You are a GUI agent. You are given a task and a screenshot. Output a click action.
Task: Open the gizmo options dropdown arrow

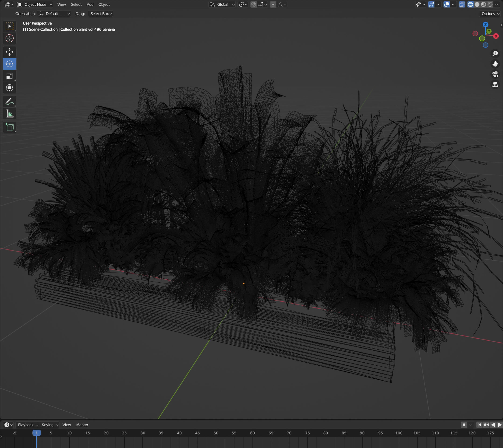tap(437, 4)
